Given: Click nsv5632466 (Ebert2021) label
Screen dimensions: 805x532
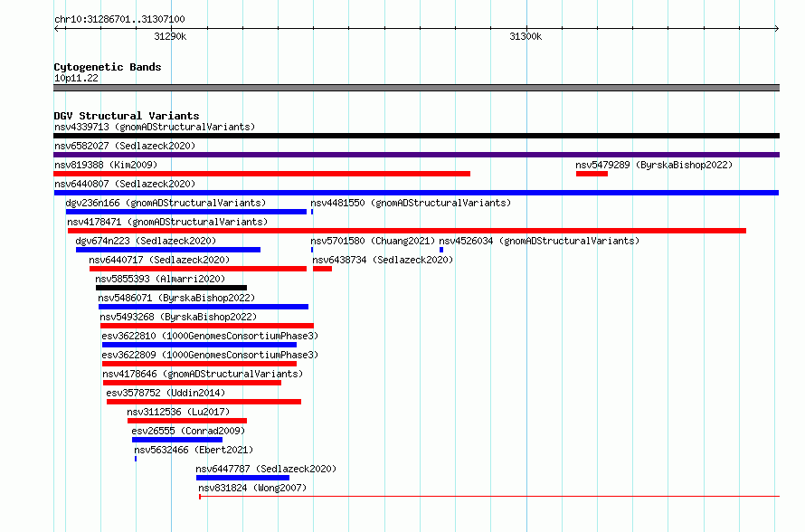Looking at the screenshot, I should tap(194, 450).
